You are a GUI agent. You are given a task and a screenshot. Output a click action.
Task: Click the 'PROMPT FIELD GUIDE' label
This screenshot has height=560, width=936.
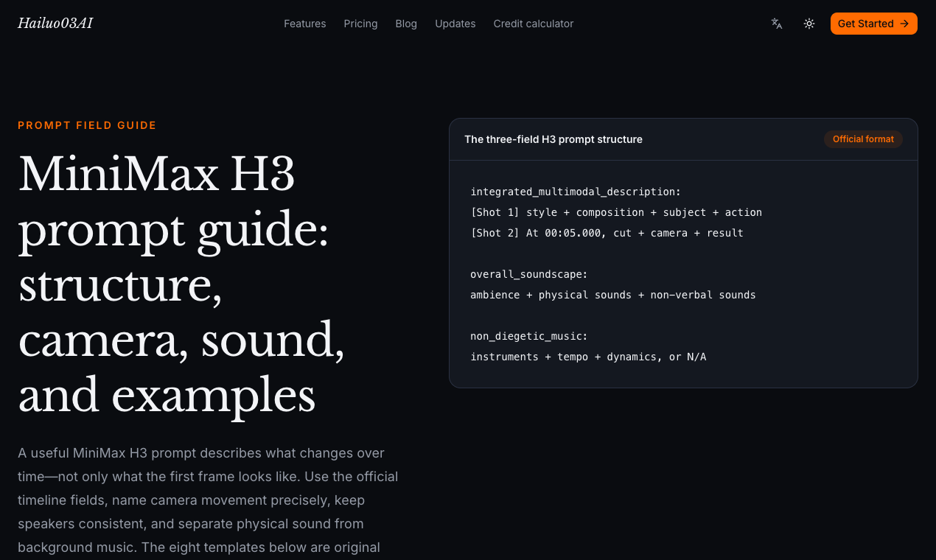pos(87,125)
